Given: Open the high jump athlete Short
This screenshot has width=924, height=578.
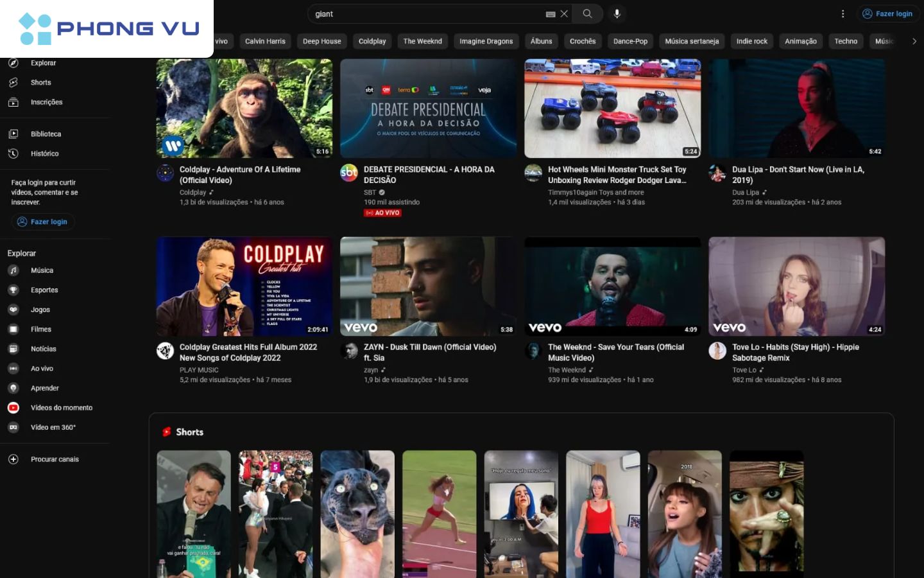Looking at the screenshot, I should click(x=440, y=514).
